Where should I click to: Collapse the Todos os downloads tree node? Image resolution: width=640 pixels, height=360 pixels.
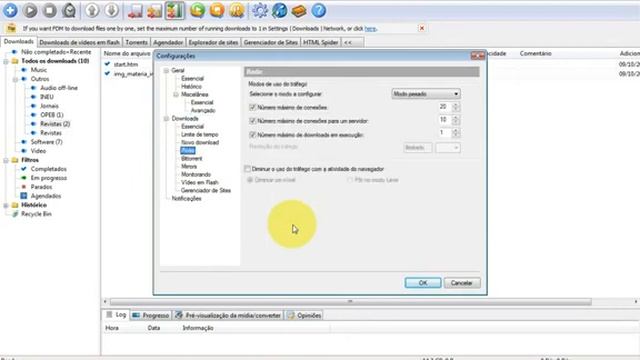click(6, 61)
